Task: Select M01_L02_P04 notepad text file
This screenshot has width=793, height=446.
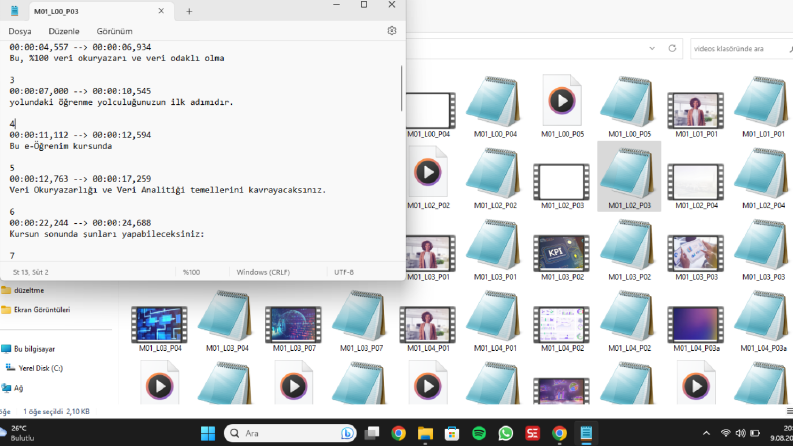Action: (763, 178)
